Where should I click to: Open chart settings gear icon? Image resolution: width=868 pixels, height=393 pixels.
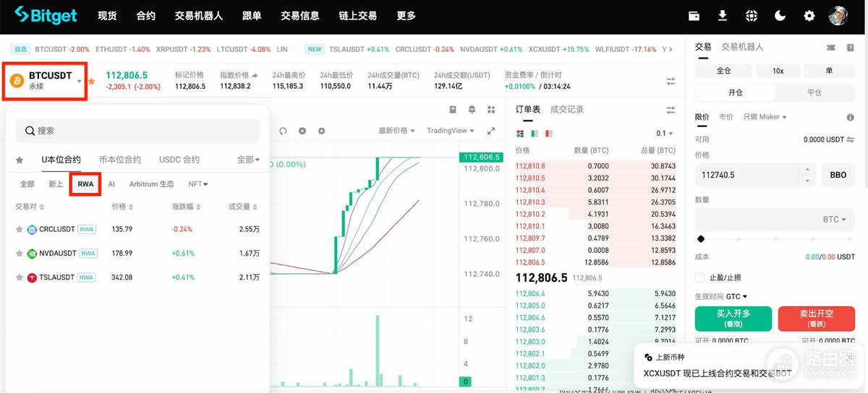tap(322, 131)
